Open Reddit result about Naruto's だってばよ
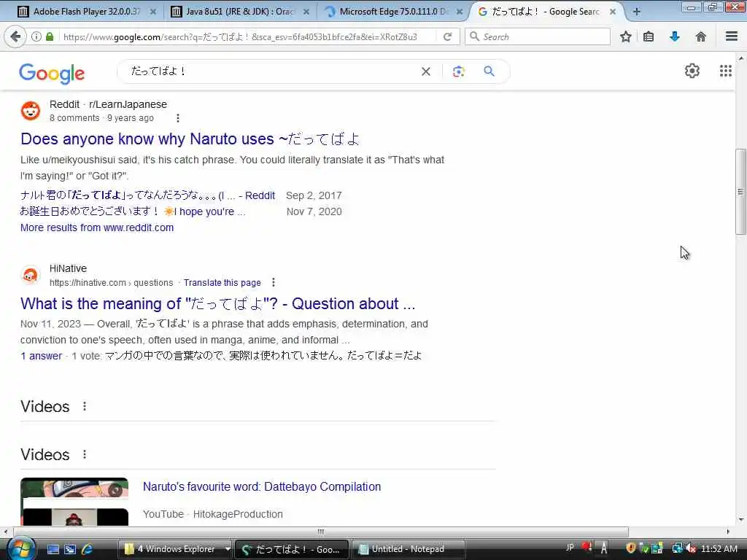This screenshot has height=560, width=747. coord(190,139)
